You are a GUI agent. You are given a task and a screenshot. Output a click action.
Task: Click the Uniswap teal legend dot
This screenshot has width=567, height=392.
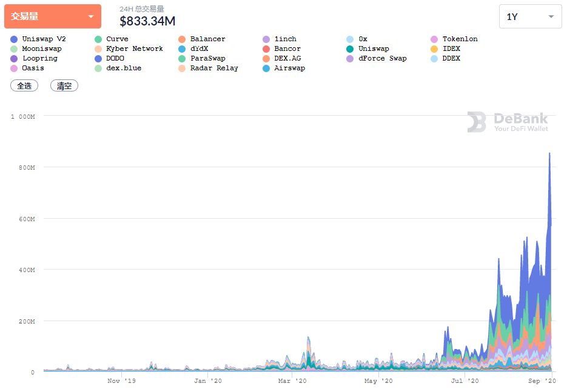point(350,49)
